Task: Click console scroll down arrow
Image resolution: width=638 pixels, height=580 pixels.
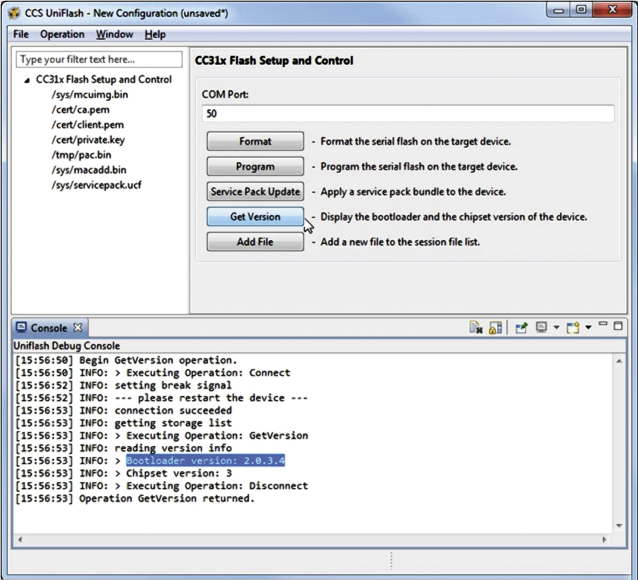Action: (x=619, y=525)
